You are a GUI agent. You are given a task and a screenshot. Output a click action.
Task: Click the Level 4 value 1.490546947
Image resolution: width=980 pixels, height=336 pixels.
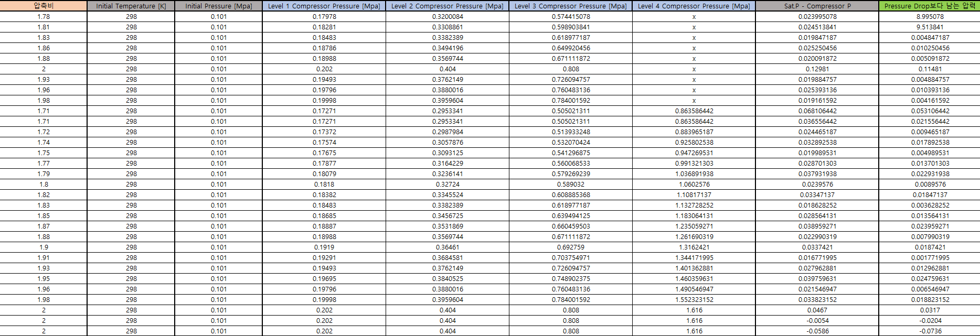694,289
